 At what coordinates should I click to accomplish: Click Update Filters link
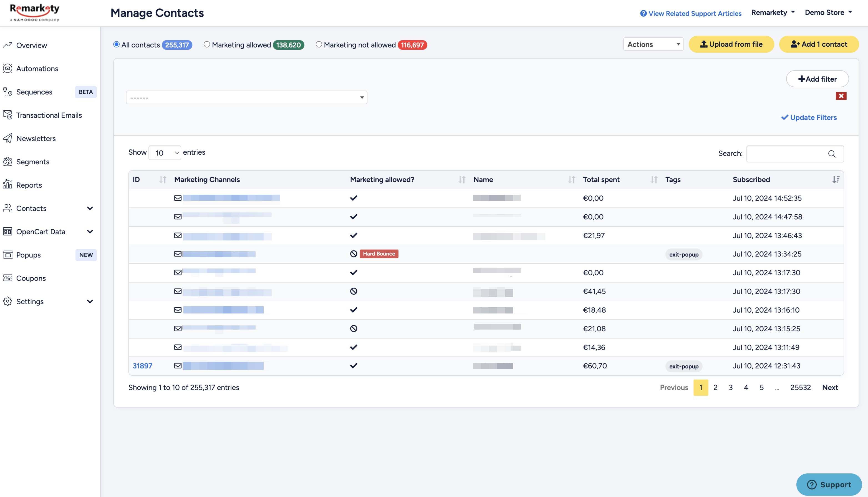(809, 117)
